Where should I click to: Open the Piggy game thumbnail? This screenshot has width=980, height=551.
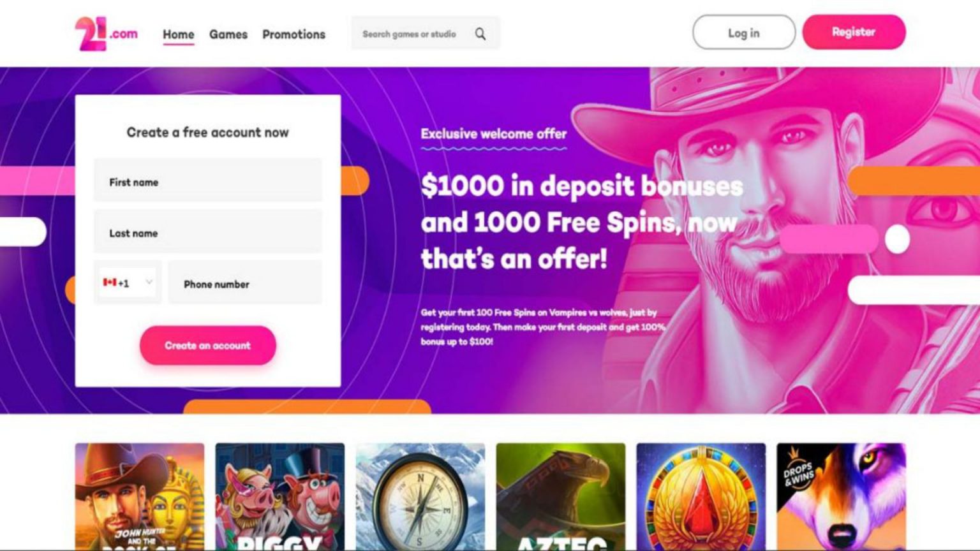[280, 497]
